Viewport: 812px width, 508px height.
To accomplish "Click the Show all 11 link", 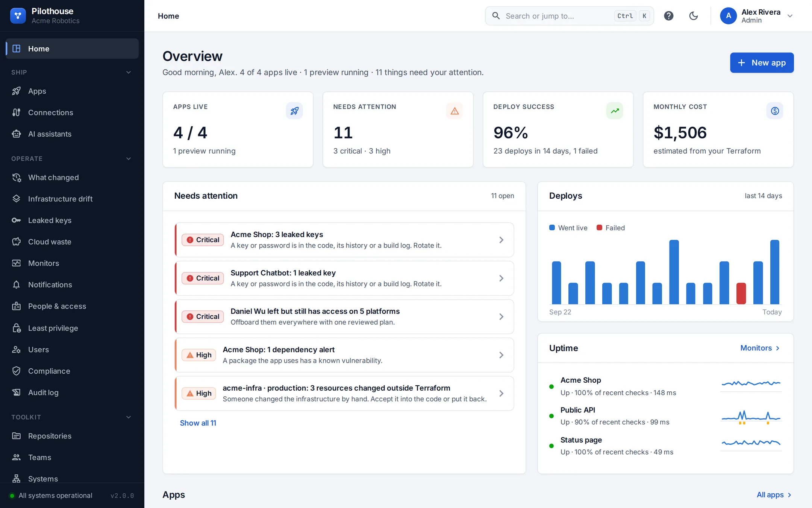I will (x=198, y=423).
